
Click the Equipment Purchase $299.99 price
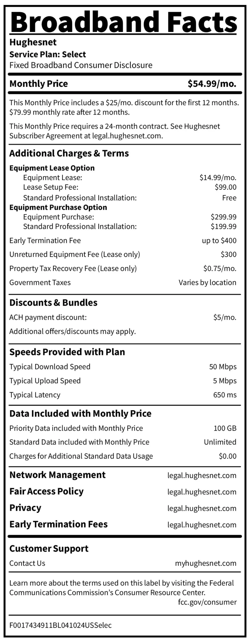(x=224, y=217)
